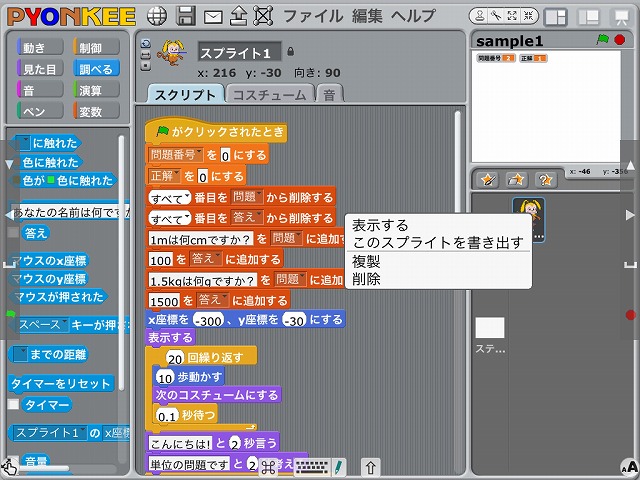The image size is (640, 480).
Task: Switch to the コスチューム tab
Action: [x=268, y=94]
